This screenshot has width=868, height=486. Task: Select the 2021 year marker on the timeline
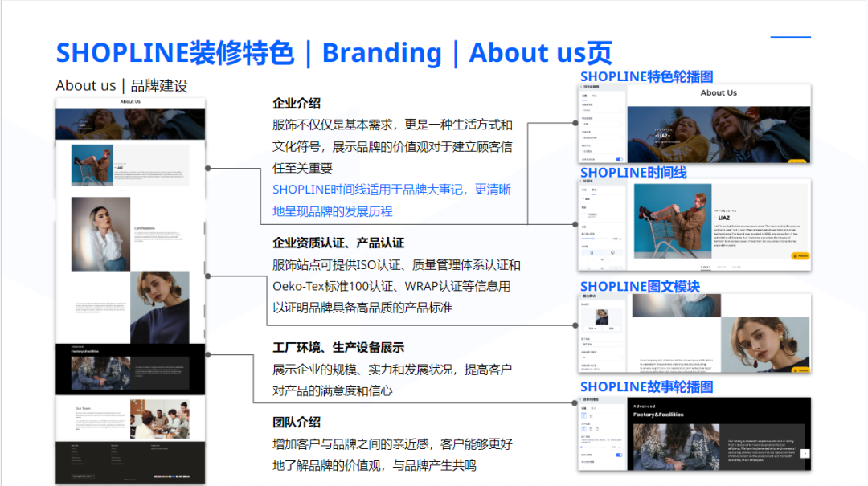[706, 268]
